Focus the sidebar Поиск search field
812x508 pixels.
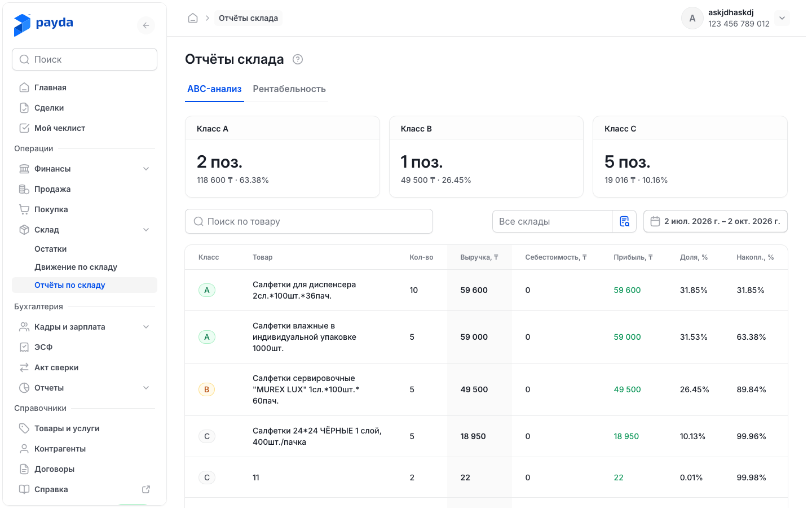pyautogui.click(x=85, y=59)
